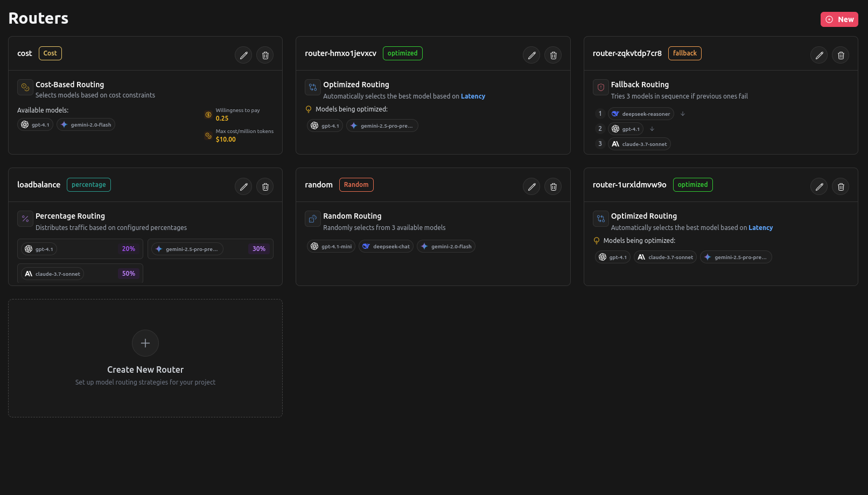The height and width of the screenshot is (495, 868).
Task: Delete the random router
Action: (553, 186)
